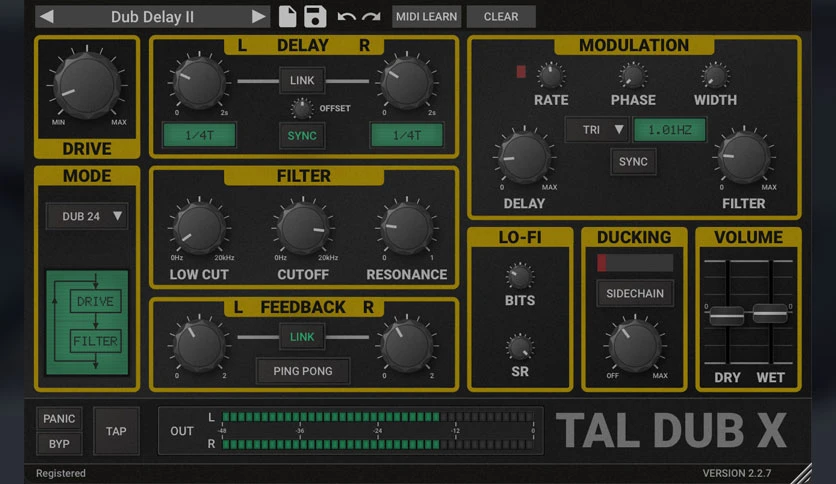Click the Registered status text
The width and height of the screenshot is (836, 484).
61,473
